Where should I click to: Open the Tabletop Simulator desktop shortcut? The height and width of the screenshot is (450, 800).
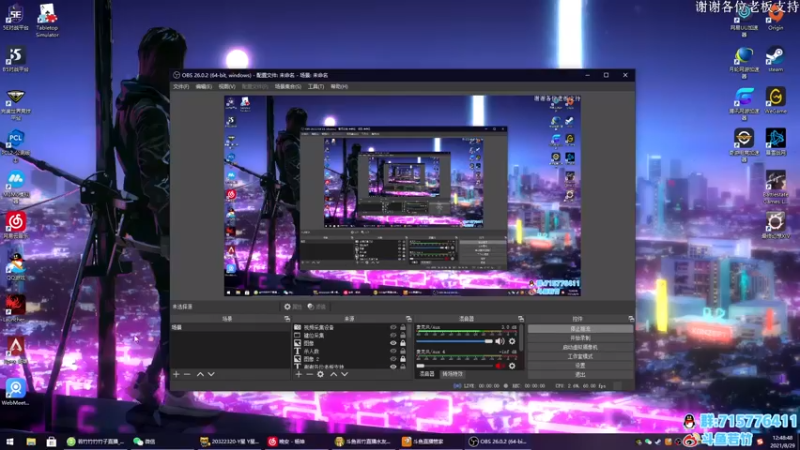47,20
